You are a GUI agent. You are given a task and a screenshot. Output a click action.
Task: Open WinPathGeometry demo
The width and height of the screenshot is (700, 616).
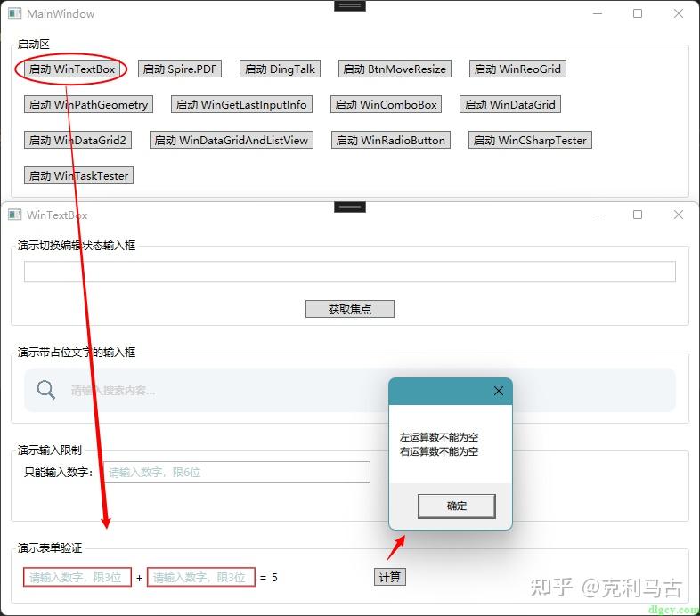[x=88, y=104]
